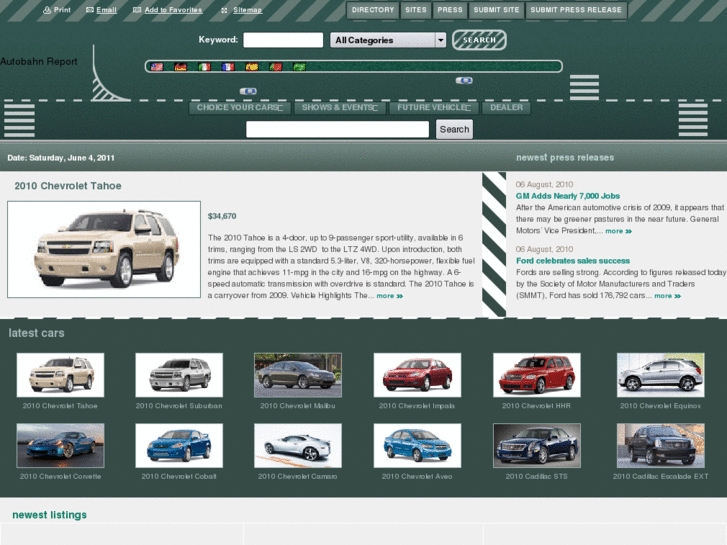Click the Email envelope icon
Viewport: 727px width, 545px height.
90,10
